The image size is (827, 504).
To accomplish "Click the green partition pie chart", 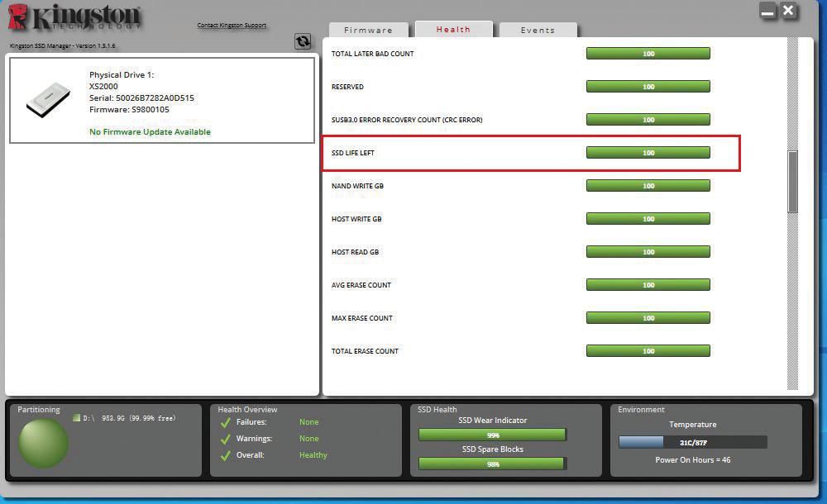I will click(43, 444).
